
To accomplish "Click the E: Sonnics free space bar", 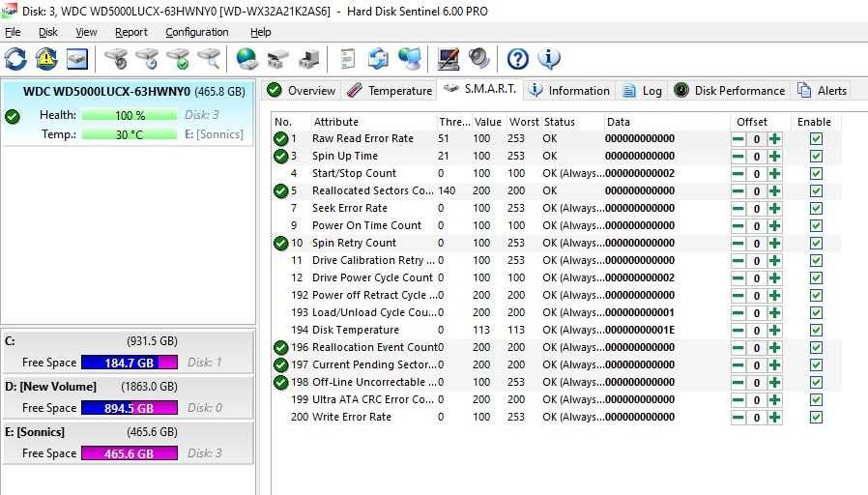I will pos(129,453).
